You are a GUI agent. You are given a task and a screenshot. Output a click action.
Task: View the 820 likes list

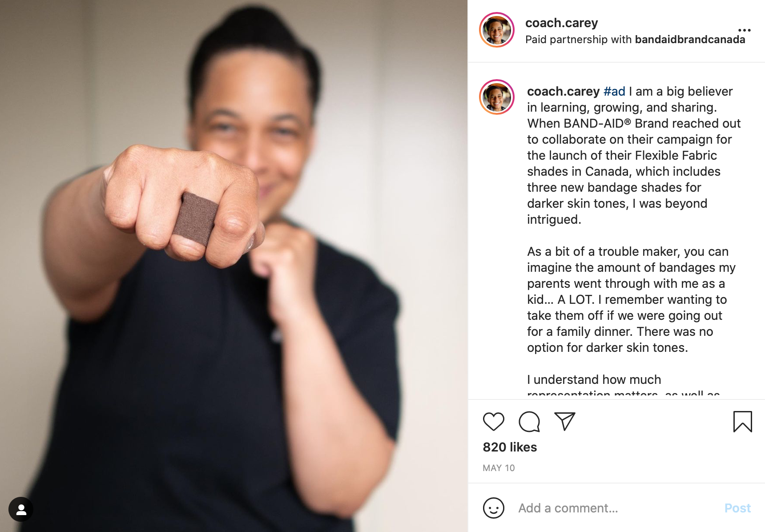[510, 447]
